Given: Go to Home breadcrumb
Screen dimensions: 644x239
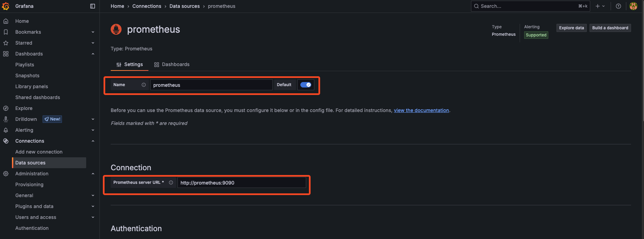Looking at the screenshot, I should point(117,6).
